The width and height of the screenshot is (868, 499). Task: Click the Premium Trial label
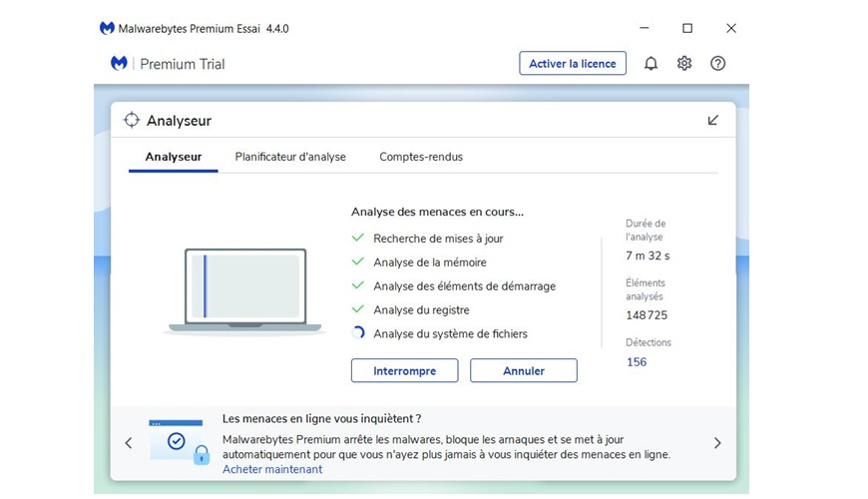click(183, 64)
